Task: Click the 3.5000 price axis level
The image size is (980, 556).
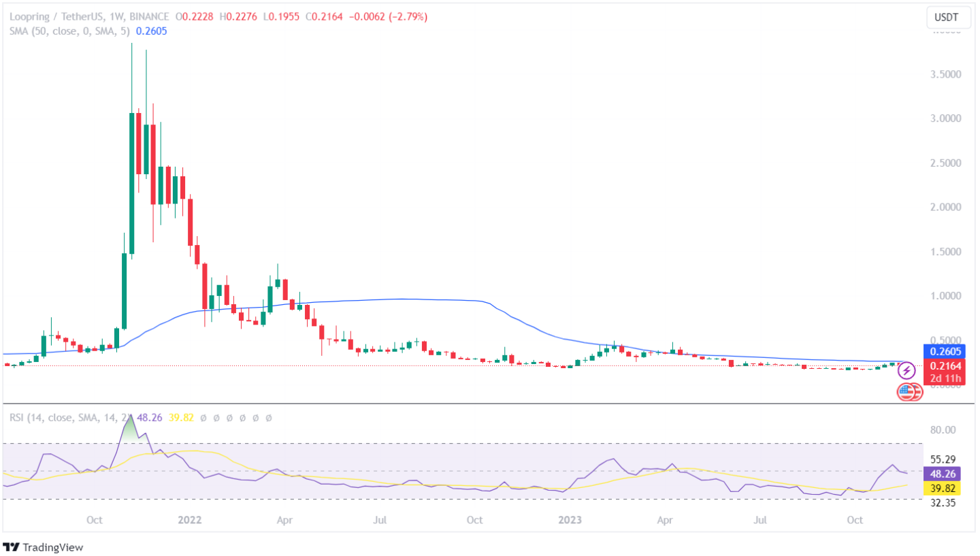Action: pyautogui.click(x=946, y=74)
